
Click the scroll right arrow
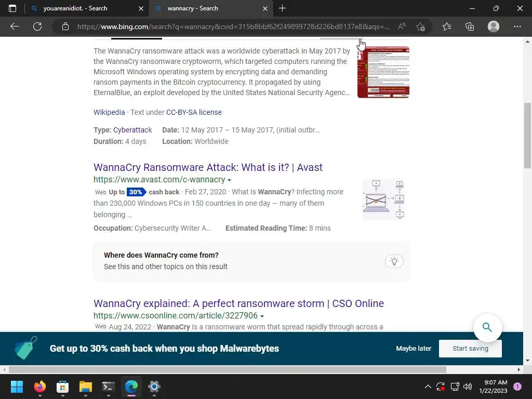point(519,369)
